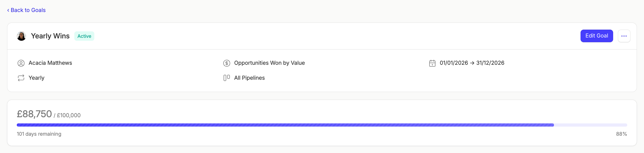Click the Acacia Matthews owner name
This screenshot has width=644, height=153.
[50, 63]
